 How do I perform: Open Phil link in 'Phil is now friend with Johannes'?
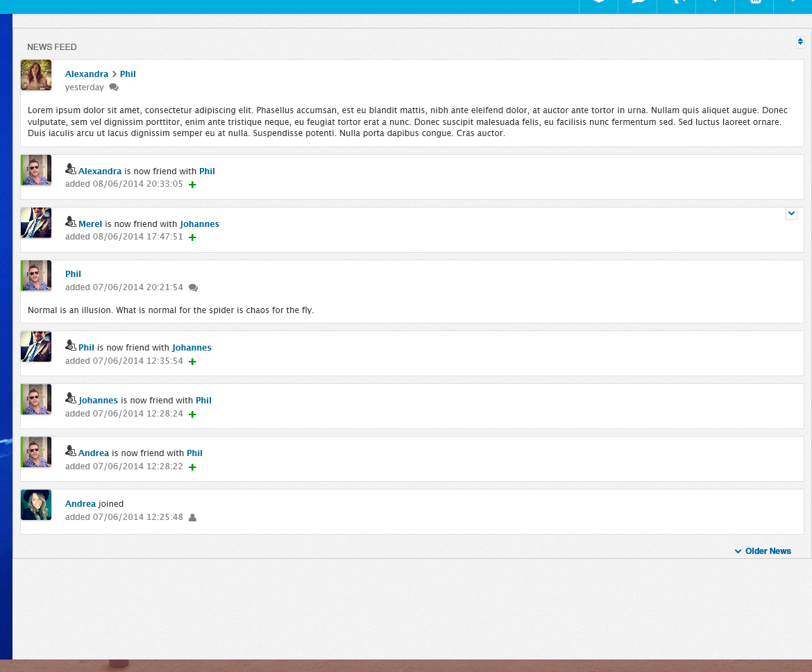[87, 348]
